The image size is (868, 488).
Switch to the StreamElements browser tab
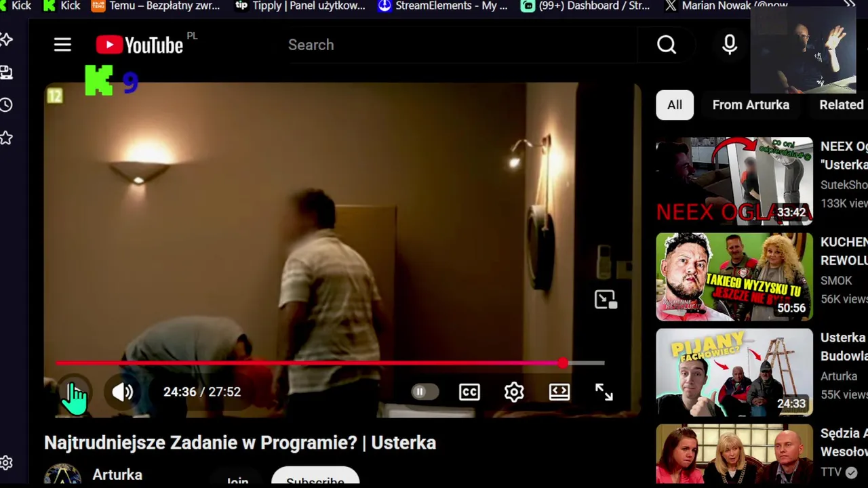pos(443,5)
